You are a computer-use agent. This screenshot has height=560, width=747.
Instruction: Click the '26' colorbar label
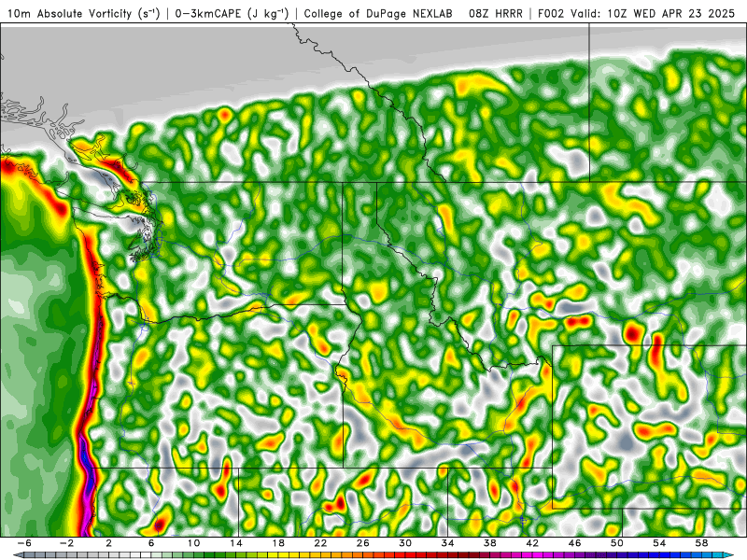363,543
